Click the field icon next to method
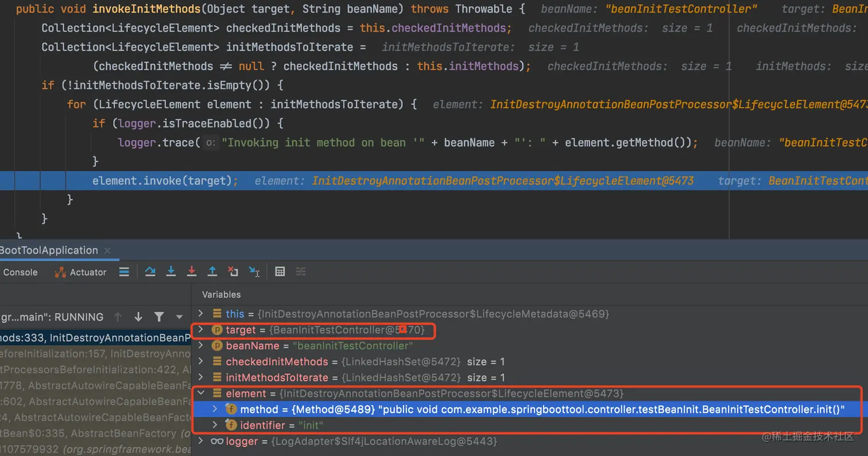This screenshot has height=456, width=868. [x=231, y=409]
